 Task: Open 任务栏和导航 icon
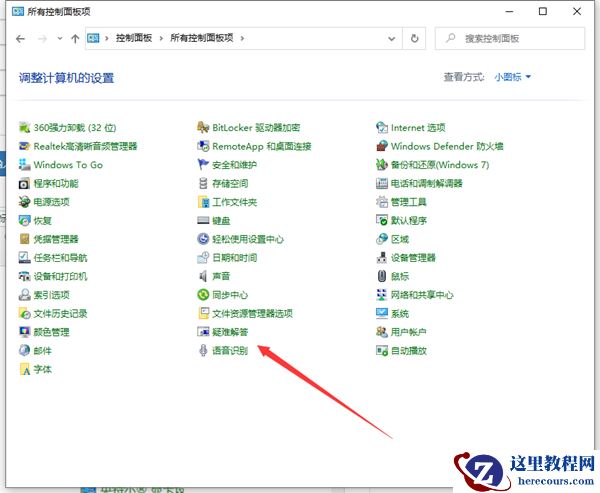point(24,258)
